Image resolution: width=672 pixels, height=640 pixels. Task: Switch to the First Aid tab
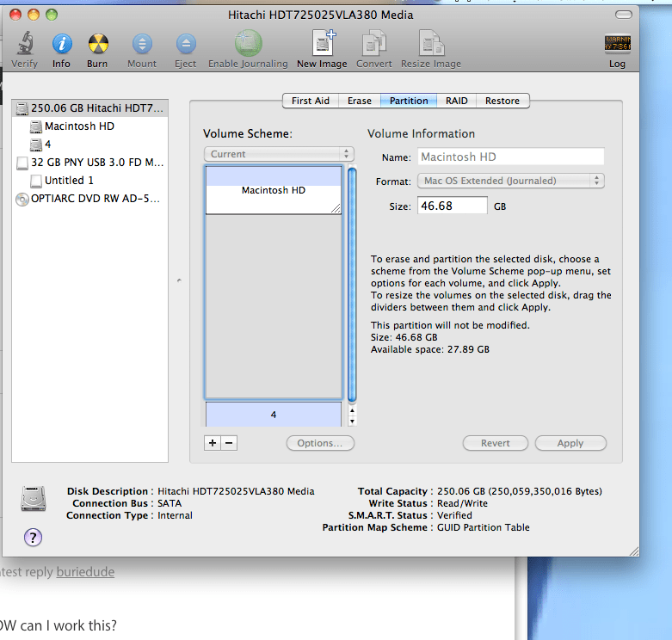[x=311, y=101]
